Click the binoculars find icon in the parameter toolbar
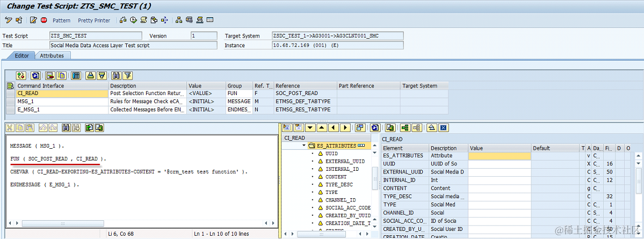 pyautogui.click(x=116, y=76)
